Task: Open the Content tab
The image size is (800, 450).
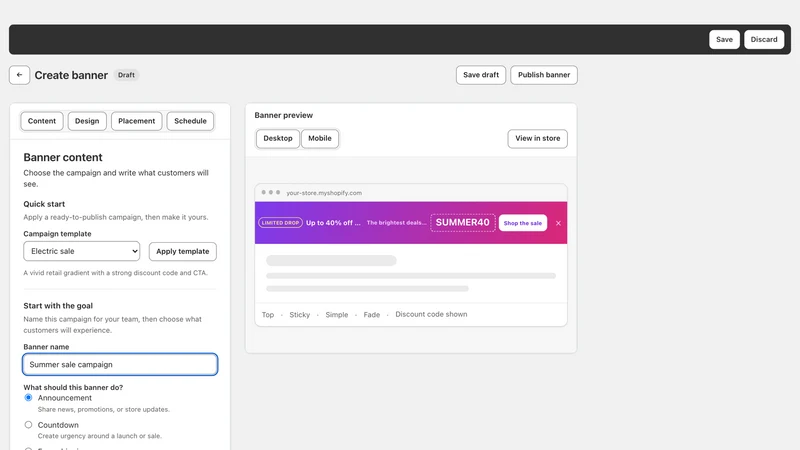Action: pos(42,121)
